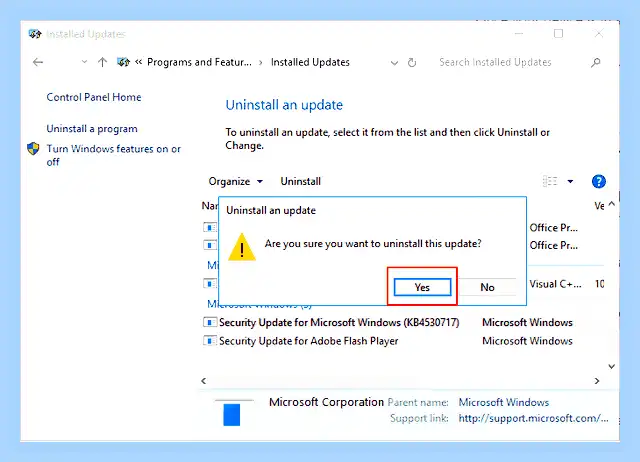
Task: Click the Search Installed Updates field
Action: point(495,62)
